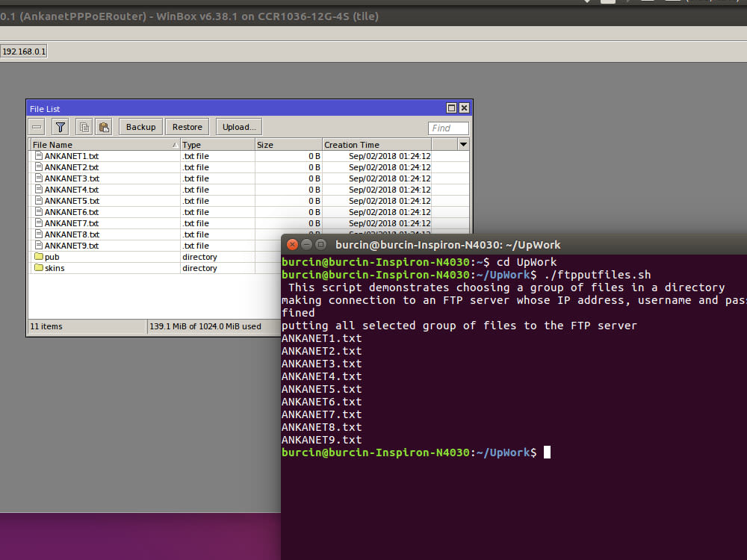Click the copy icon in File List toolbar
This screenshot has height=560, width=747.
(x=84, y=127)
